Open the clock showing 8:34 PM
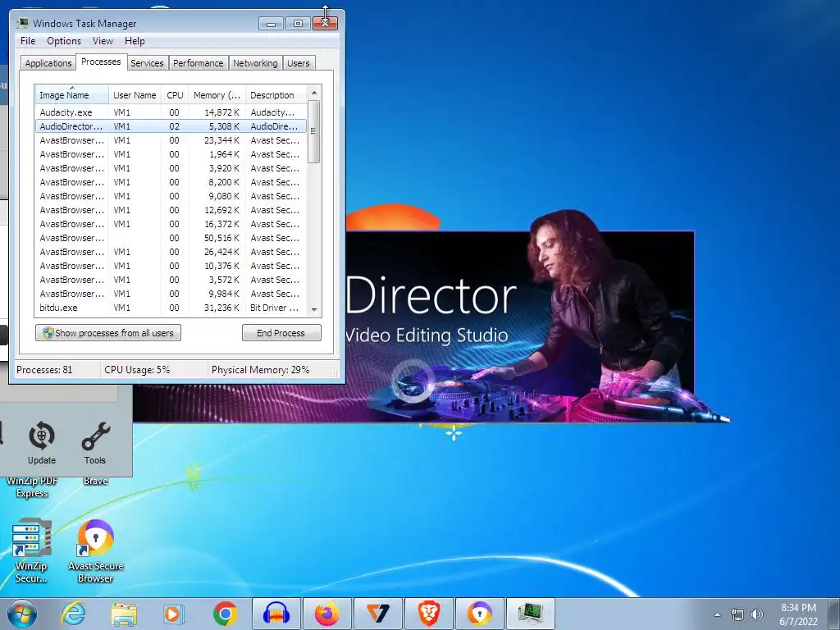Image resolution: width=840 pixels, height=630 pixels. click(798, 614)
